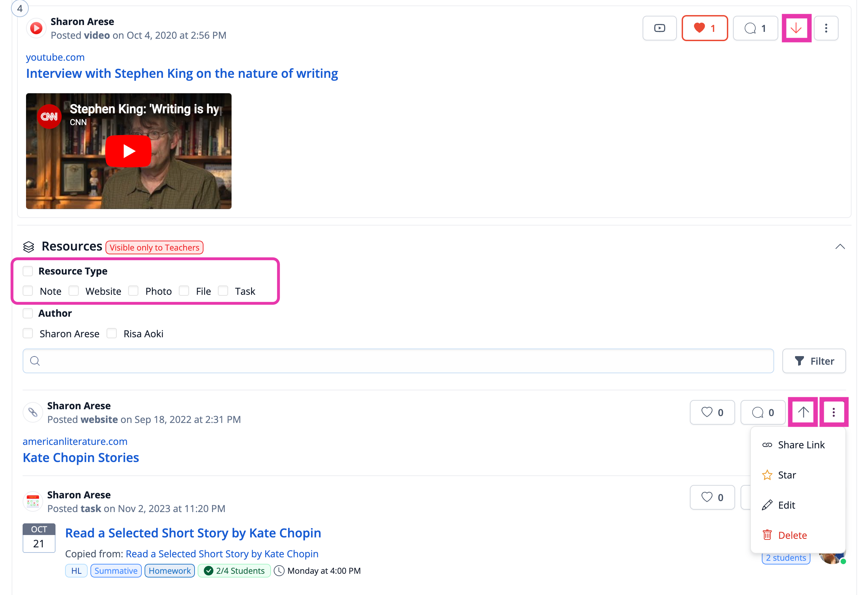The width and height of the screenshot is (868, 595).
Task: Choose Star from the menu
Action: pos(798,475)
